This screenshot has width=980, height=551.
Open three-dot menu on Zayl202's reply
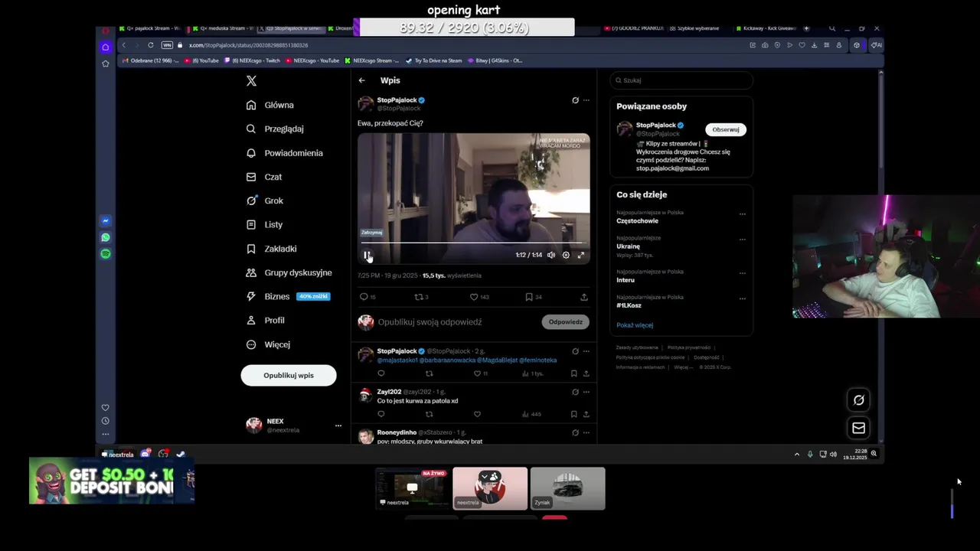coord(586,392)
